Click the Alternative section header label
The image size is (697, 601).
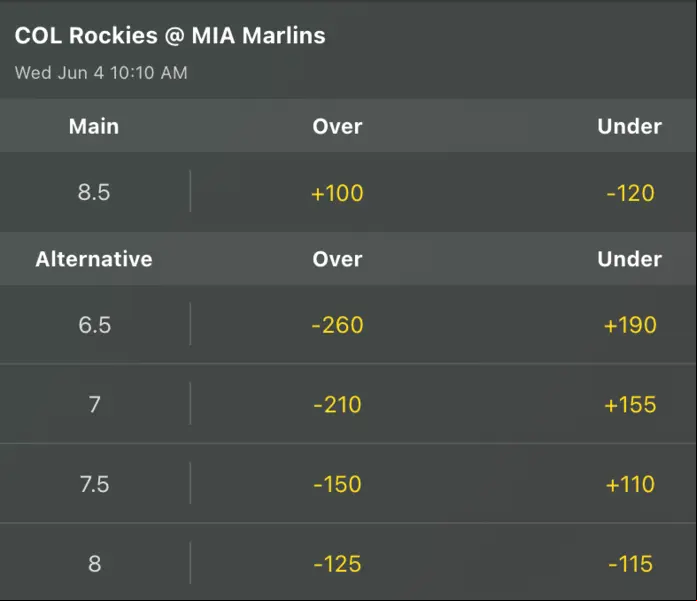[x=94, y=259]
